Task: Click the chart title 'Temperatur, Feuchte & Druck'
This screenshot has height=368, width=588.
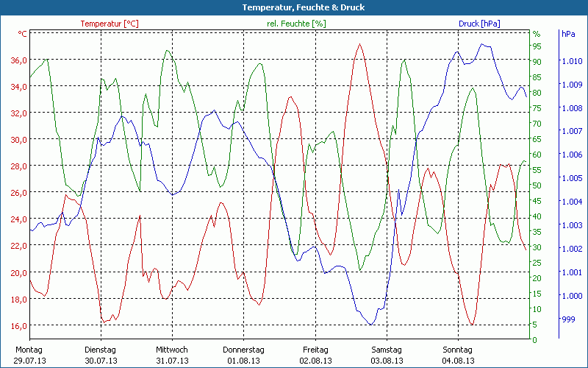Action: [293, 7]
